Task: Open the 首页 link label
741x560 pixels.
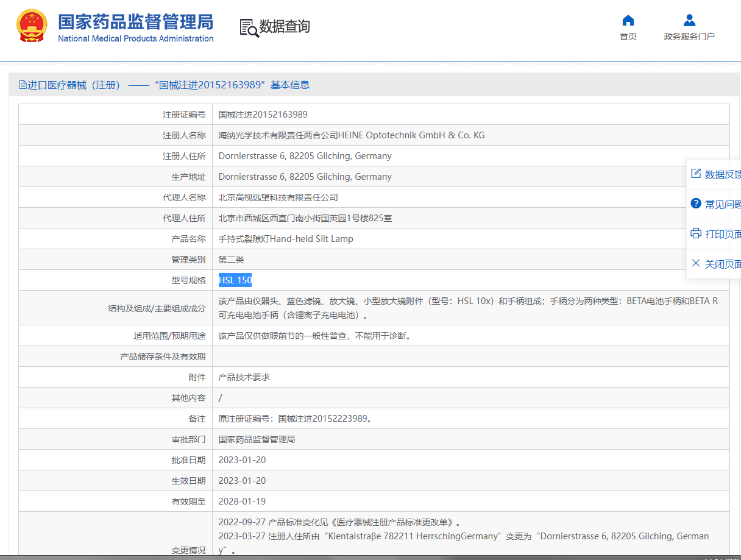Action: pos(628,37)
